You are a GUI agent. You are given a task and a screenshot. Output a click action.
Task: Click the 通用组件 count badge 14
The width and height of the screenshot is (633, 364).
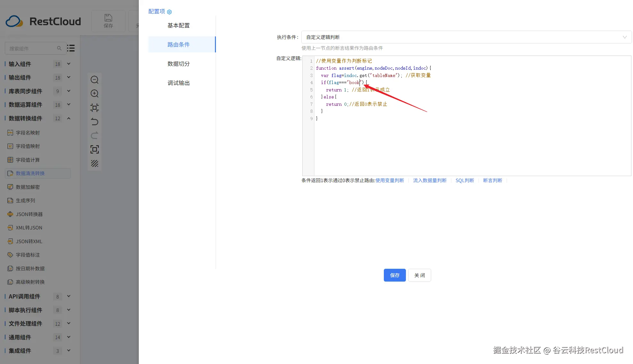pos(58,337)
